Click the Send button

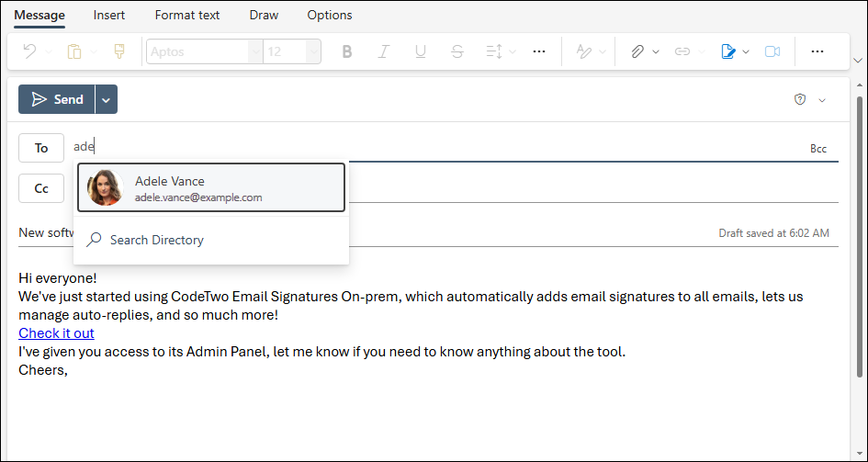point(56,99)
